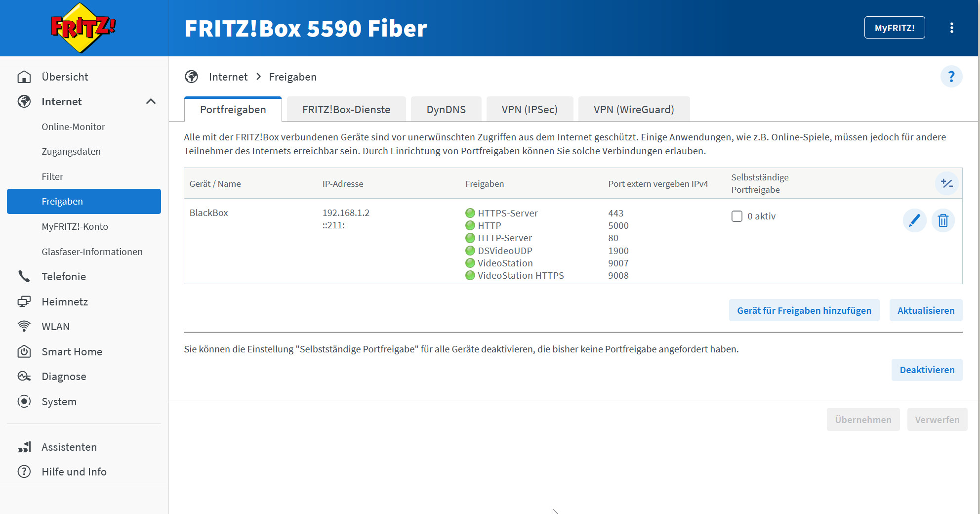Switch to the FRITZ!Box-Dienste tab
Image resolution: width=980 pixels, height=514 pixels.
pos(346,110)
